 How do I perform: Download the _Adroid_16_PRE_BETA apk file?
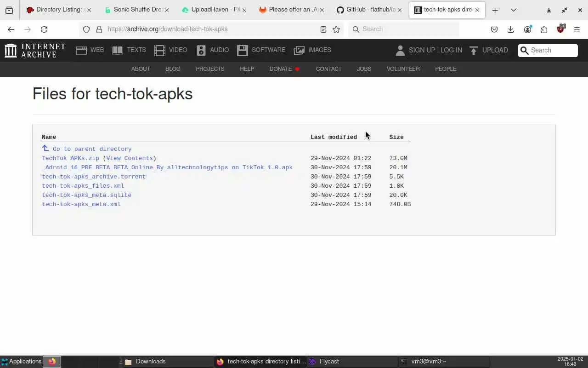click(x=167, y=167)
